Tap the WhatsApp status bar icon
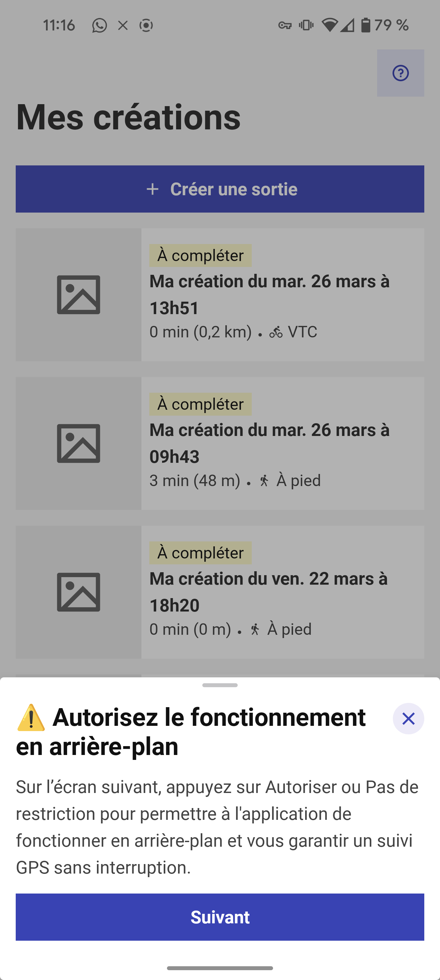The image size is (440, 980). 99,26
